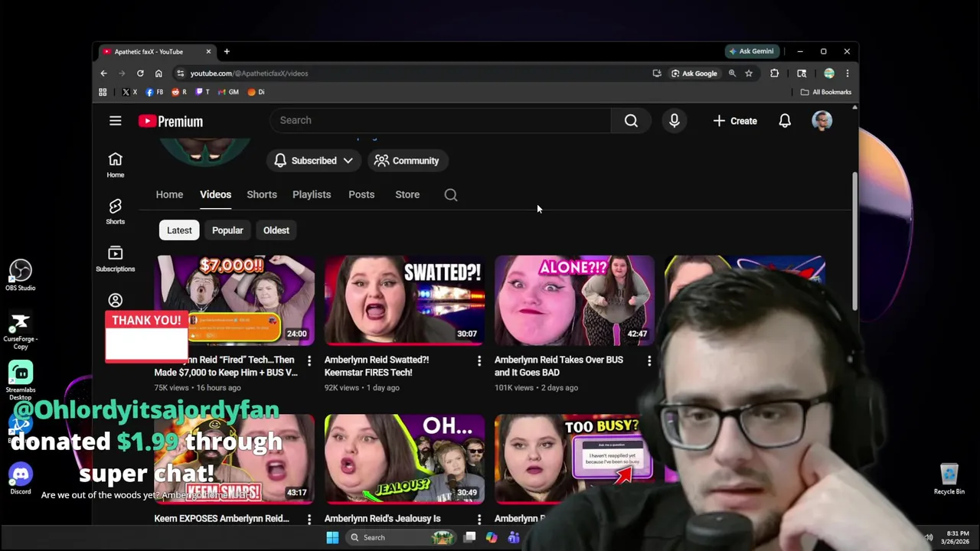Click the Community button

tap(407, 161)
